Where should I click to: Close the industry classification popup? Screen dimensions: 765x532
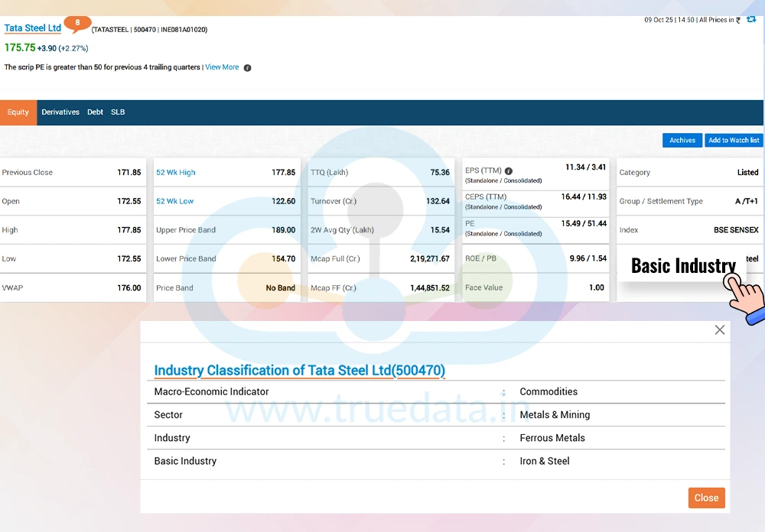[706, 498]
